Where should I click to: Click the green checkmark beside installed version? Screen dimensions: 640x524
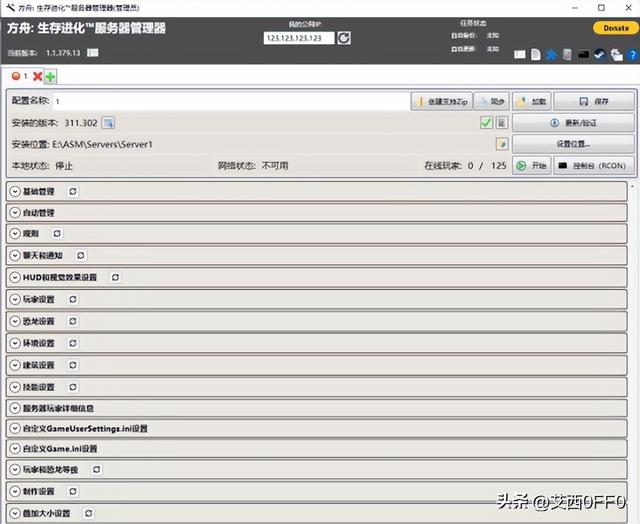486,122
